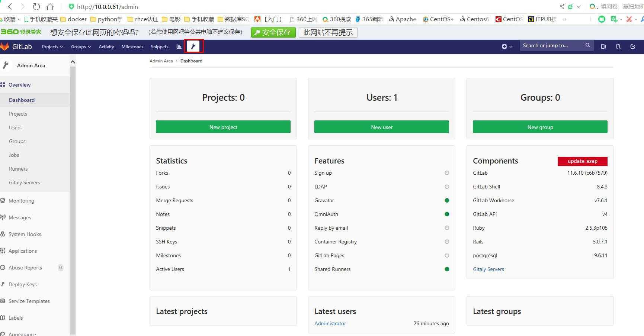The image size is (644, 336).
Task: Click the GitLab fox logo
Action: pyautogui.click(x=5, y=46)
